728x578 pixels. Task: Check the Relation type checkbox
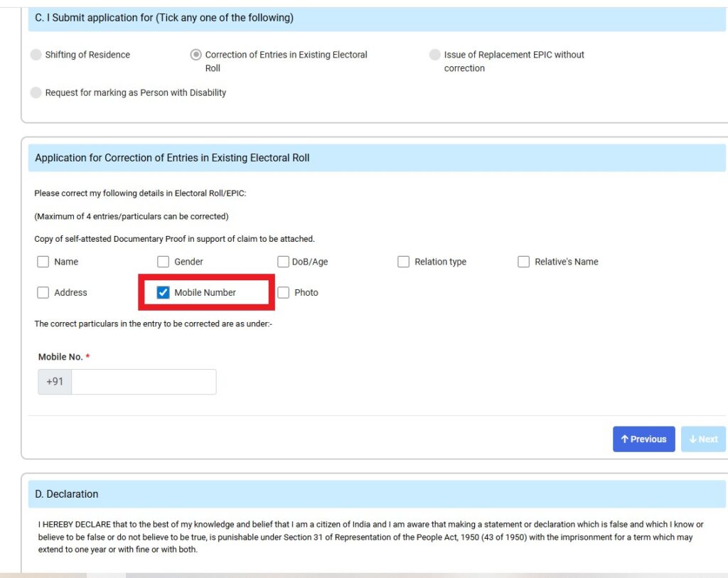403,262
